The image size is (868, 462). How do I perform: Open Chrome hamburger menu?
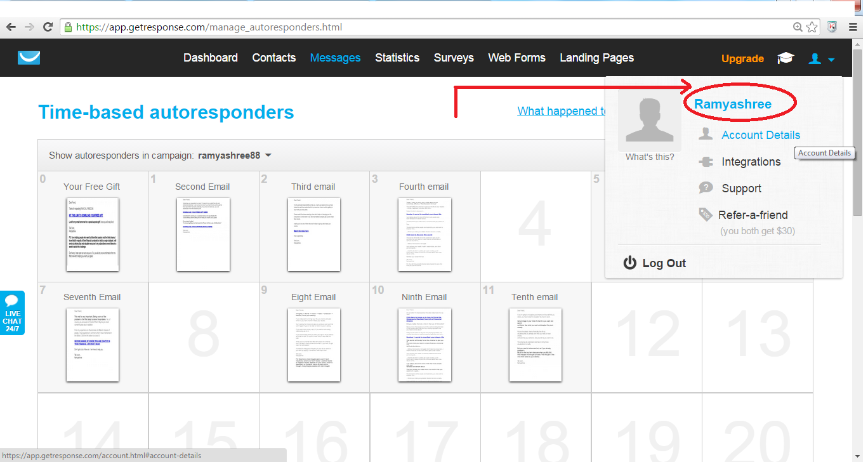click(x=854, y=27)
